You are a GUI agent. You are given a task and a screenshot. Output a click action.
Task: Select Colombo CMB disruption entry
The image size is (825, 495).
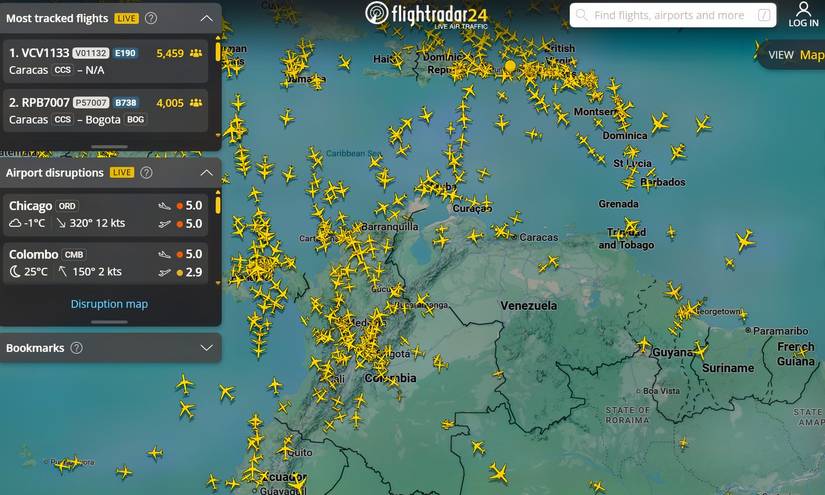coord(105,263)
